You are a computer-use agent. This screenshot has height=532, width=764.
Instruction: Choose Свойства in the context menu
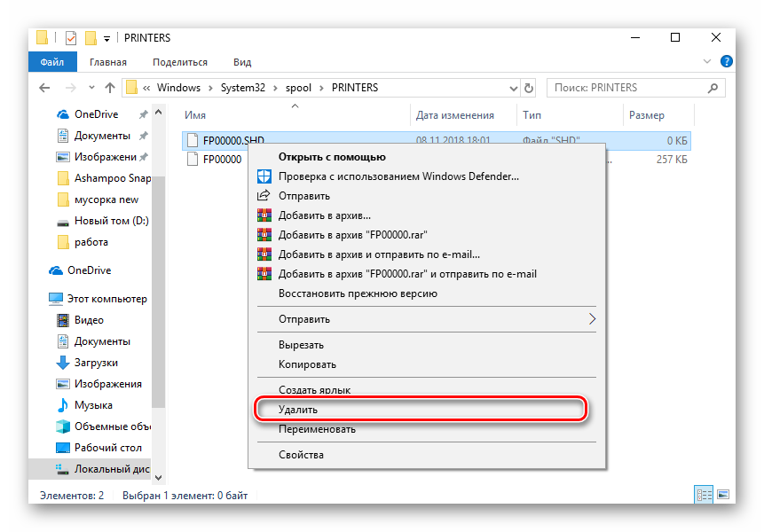tap(302, 455)
